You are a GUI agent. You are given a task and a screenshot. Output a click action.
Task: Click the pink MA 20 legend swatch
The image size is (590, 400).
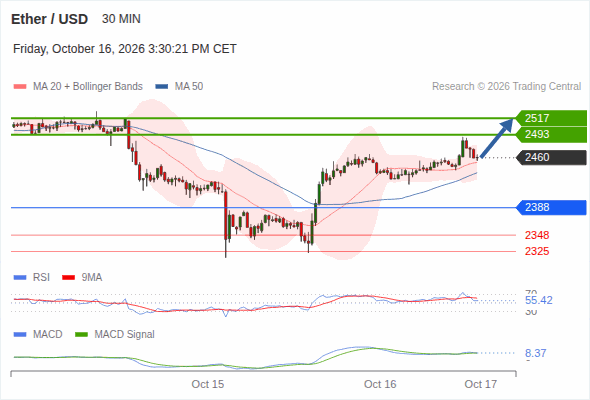tap(20, 87)
